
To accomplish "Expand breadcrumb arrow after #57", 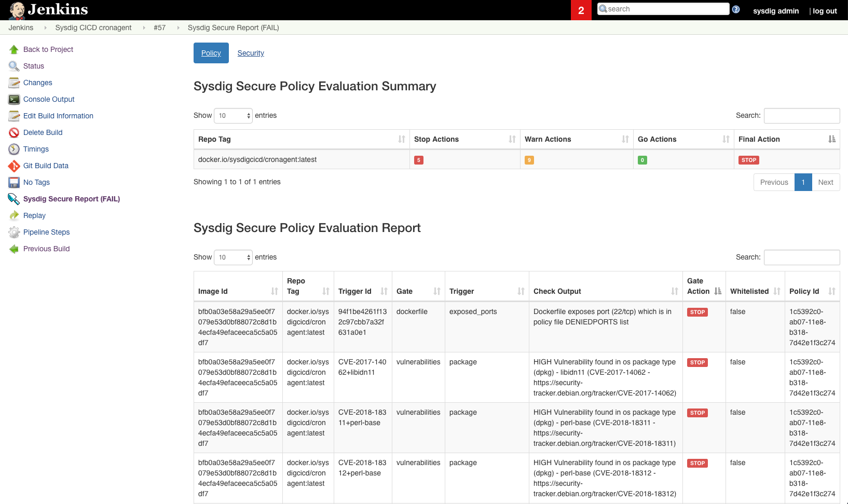I will [x=178, y=28].
